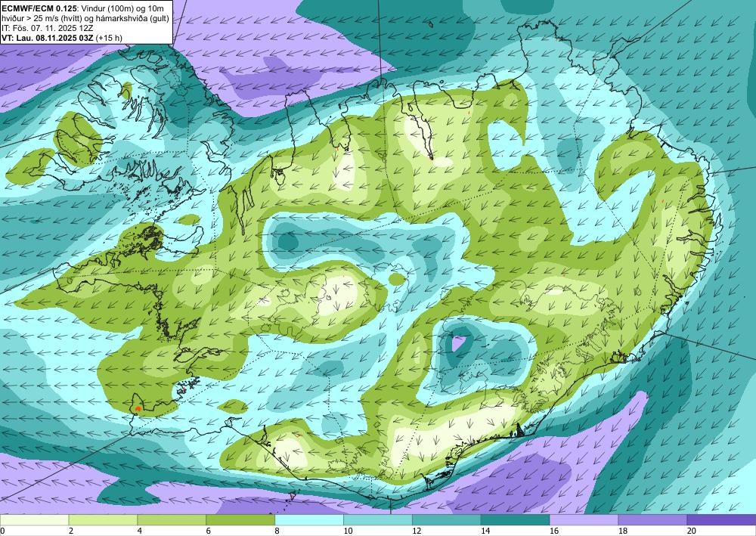The image size is (756, 536).
Task: Click the 16–18 m/s light purple legend swatch
Action: coord(584,520)
